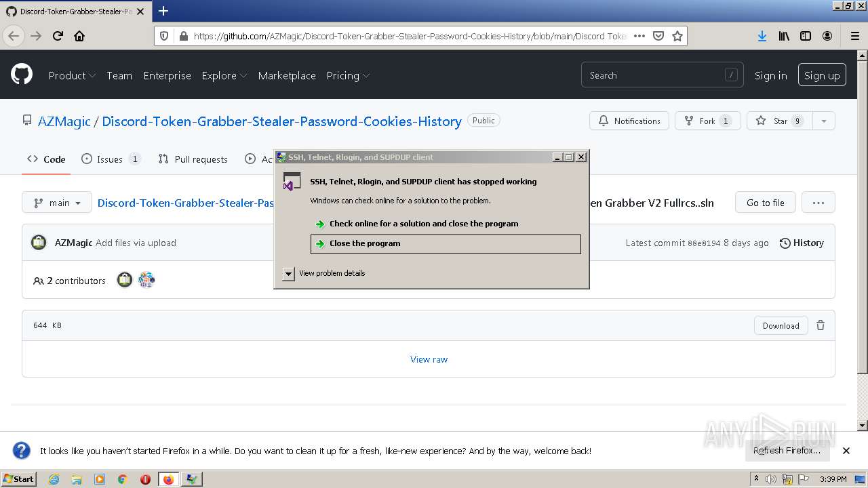
Task: Click the Firefox address bar URL
Action: click(x=410, y=36)
